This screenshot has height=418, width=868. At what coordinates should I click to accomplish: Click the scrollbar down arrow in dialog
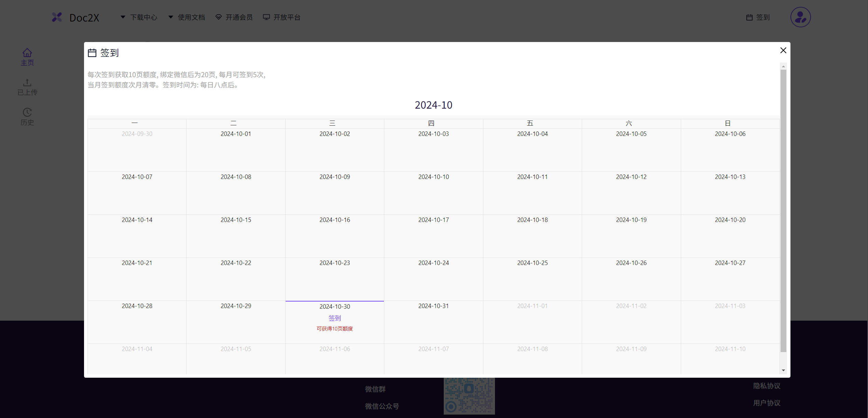click(783, 370)
